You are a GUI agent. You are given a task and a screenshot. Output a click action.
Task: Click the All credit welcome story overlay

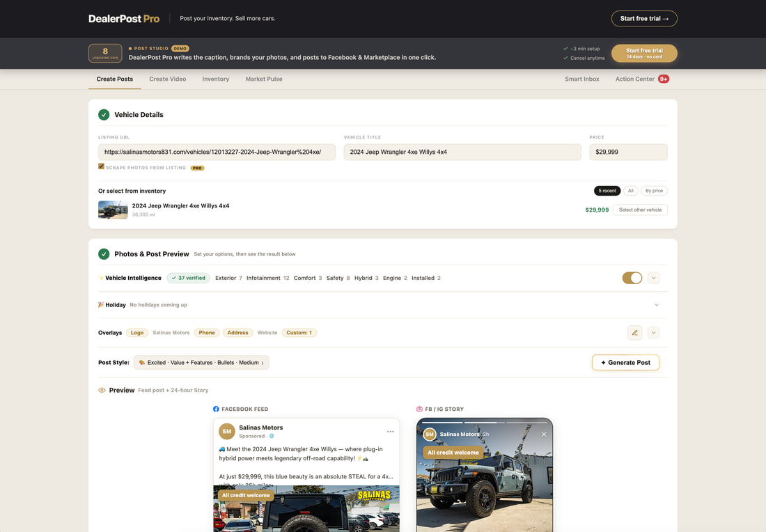[453, 453]
